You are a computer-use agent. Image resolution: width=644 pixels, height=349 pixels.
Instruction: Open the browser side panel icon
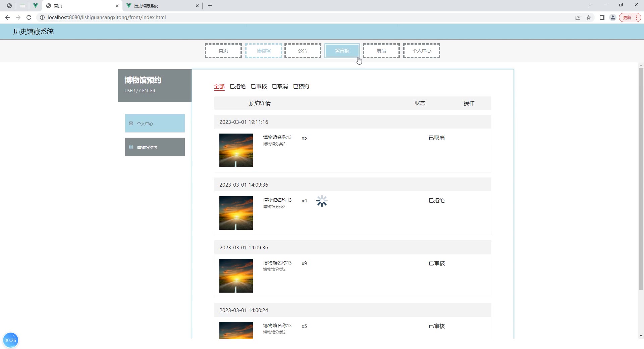tap(602, 17)
